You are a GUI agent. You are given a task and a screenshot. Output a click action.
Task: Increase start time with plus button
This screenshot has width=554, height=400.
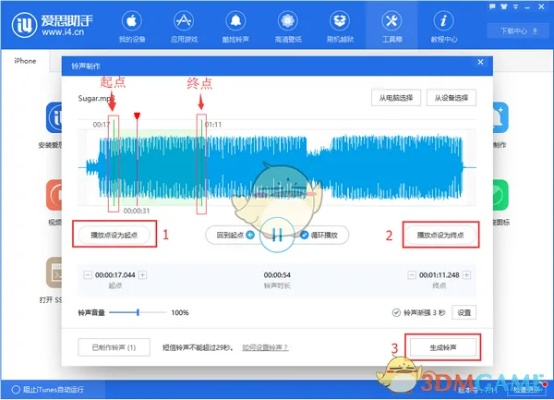143,275
